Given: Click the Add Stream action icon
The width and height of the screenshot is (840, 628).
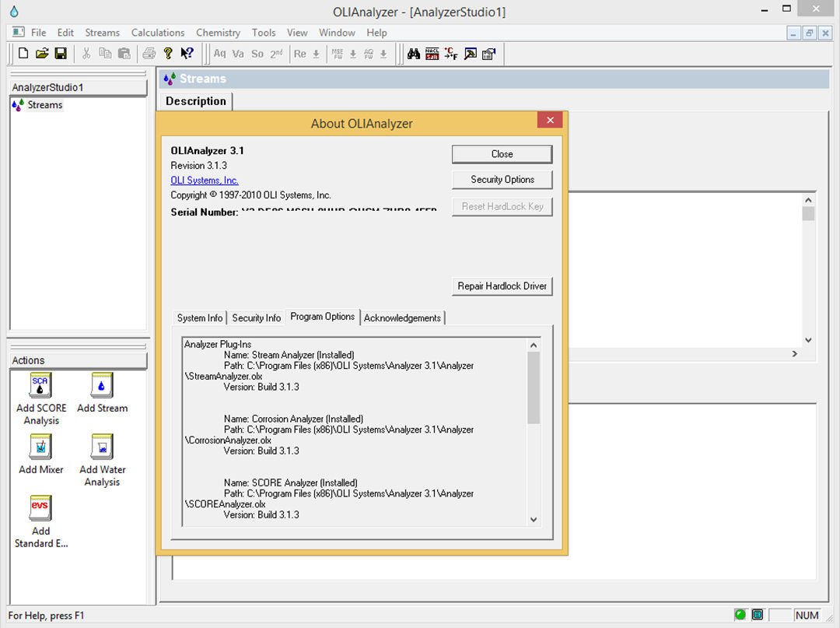Looking at the screenshot, I should coord(102,384).
